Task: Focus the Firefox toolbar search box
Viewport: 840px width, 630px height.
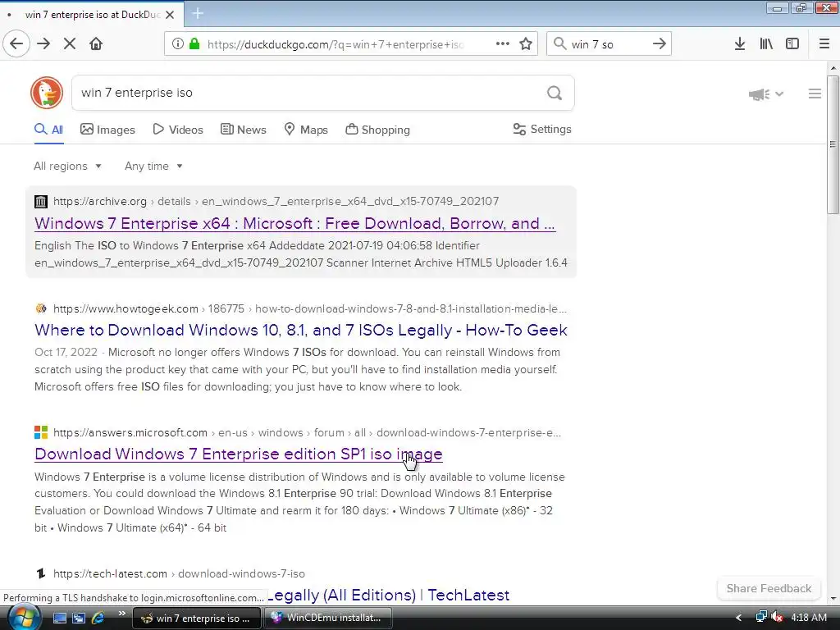Action: point(608,44)
